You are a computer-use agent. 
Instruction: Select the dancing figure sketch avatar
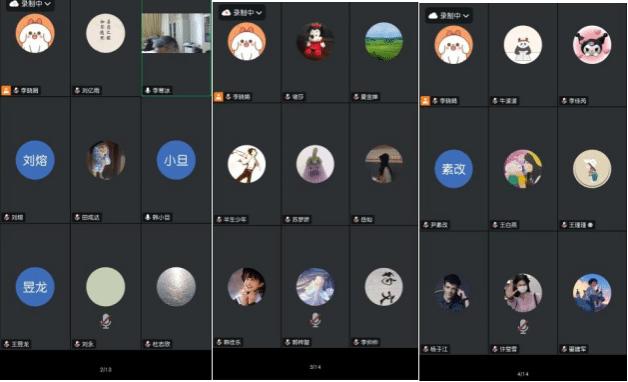tap(247, 164)
